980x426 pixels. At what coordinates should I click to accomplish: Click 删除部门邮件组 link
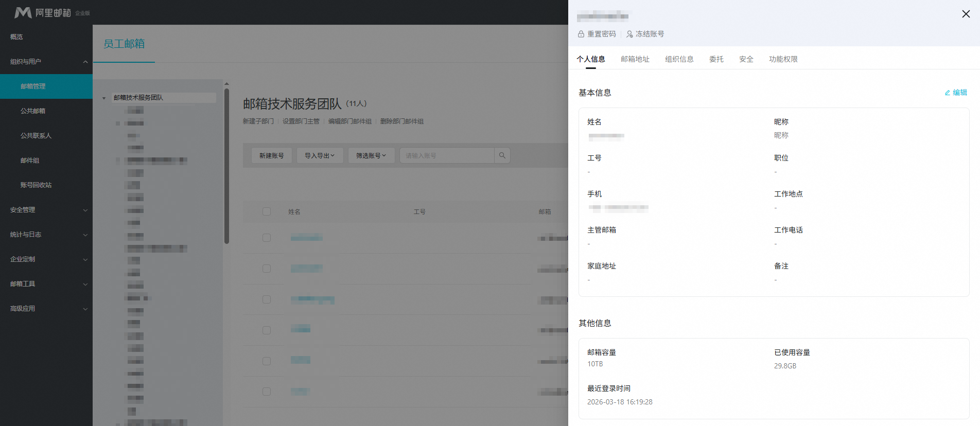(402, 121)
